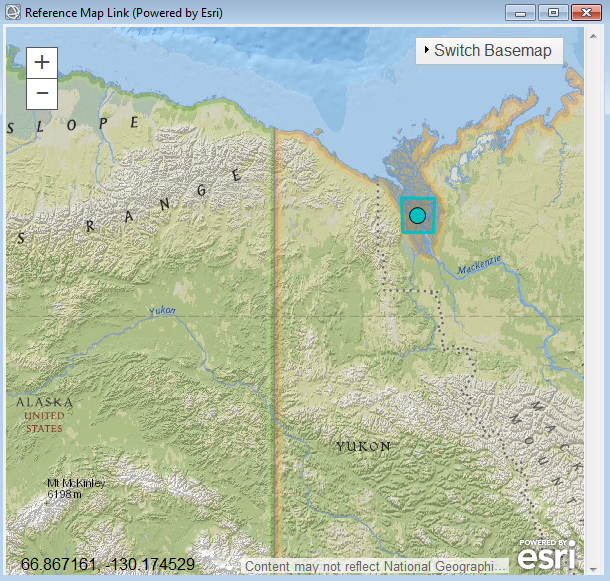Click the cyan circle location marker

pyautogui.click(x=418, y=215)
